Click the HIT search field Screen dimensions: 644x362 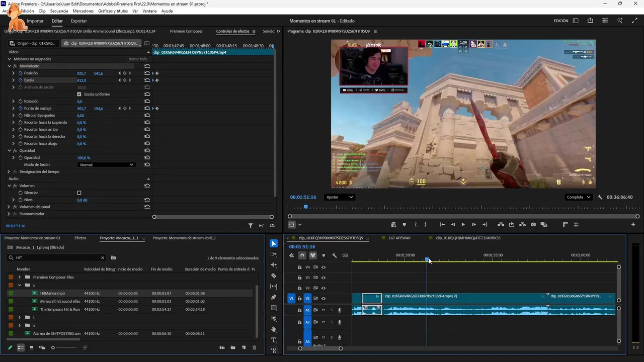[57, 258]
